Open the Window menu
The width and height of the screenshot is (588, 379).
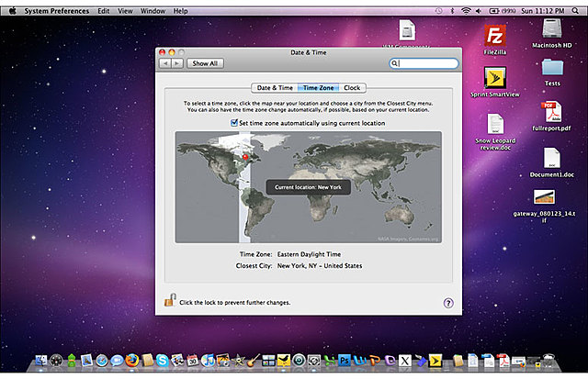click(153, 11)
